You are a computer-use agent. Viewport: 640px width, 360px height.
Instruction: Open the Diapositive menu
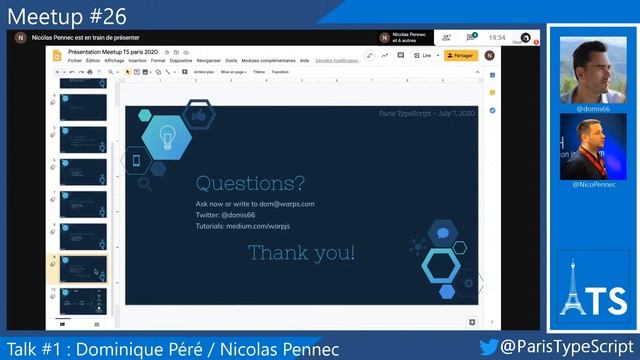pos(181,60)
